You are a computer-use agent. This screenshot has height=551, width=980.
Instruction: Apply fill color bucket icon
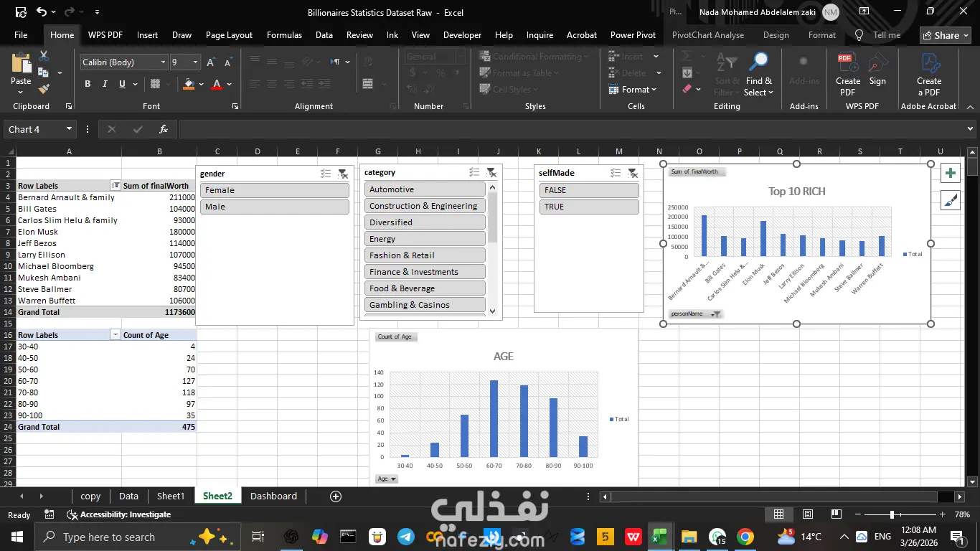tap(189, 84)
